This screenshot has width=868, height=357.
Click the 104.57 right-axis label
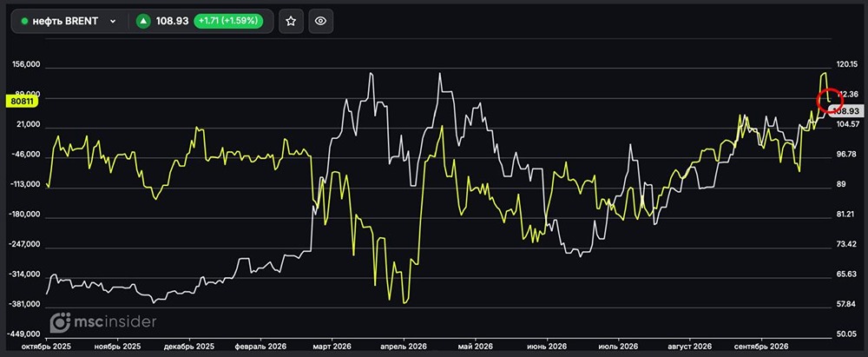[847, 123]
